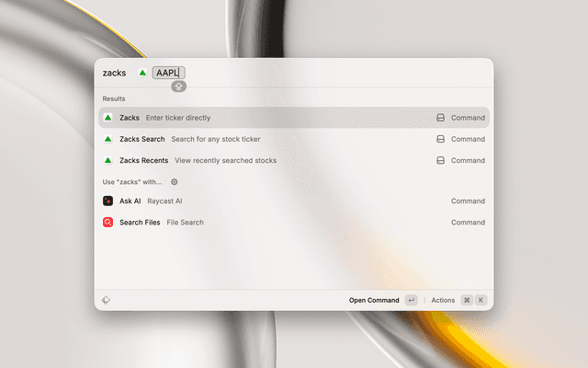Choose the Ask AI Raycast AI command
This screenshot has height=368, width=588.
(x=293, y=201)
